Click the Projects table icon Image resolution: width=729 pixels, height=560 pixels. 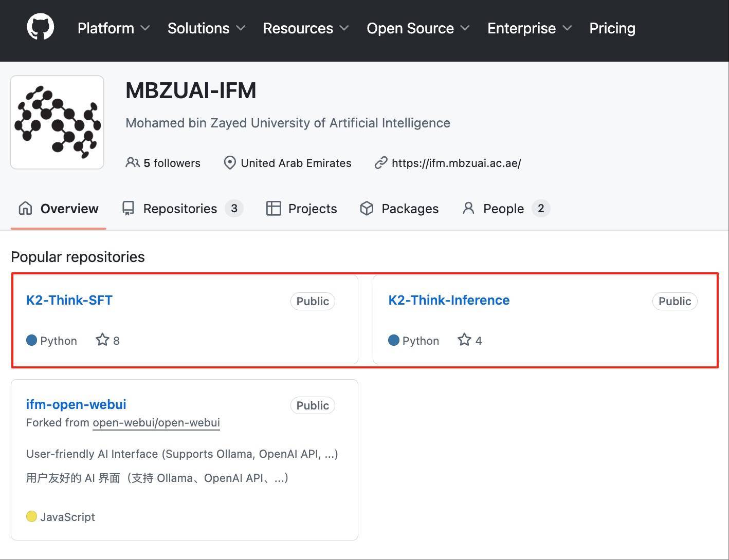[x=274, y=209]
